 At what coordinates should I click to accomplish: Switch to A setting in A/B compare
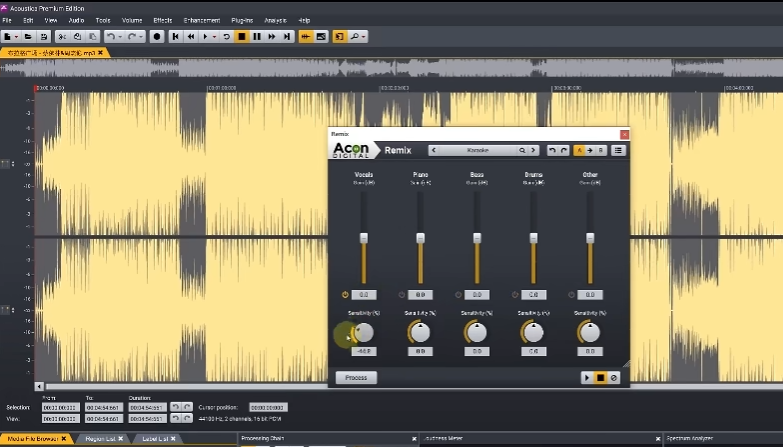[579, 150]
